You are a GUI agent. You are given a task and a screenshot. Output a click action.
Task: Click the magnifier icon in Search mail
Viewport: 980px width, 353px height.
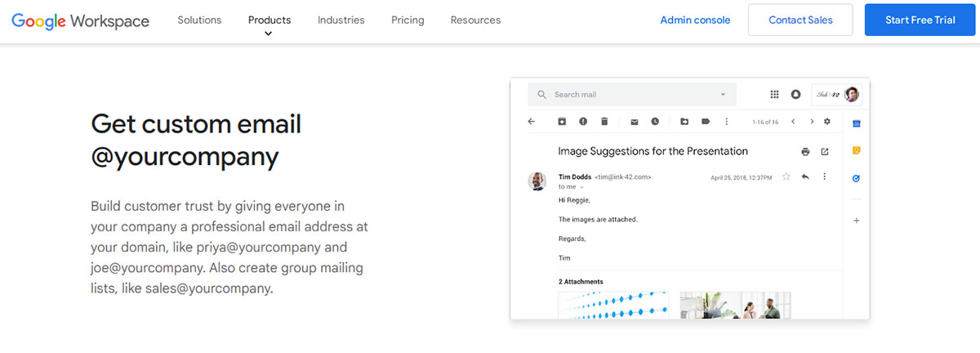(x=541, y=95)
